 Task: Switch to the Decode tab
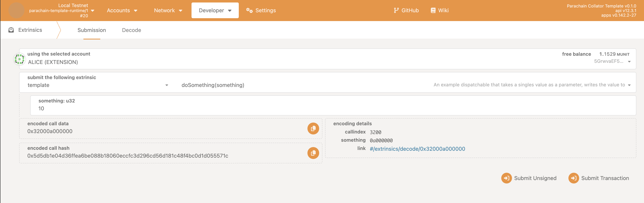tap(131, 30)
